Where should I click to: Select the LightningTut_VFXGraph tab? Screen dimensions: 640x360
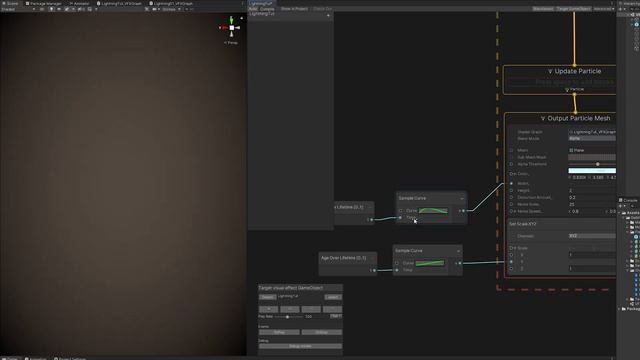click(119, 3)
